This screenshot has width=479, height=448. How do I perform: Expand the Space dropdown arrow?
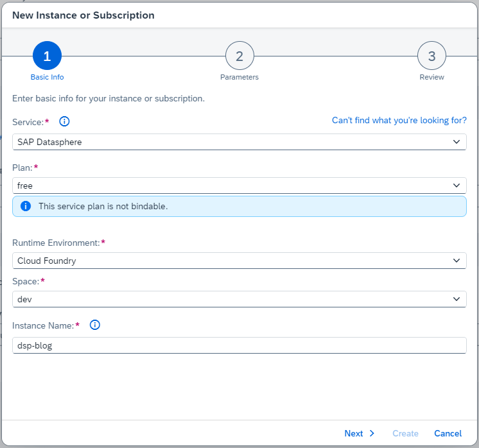[457, 299]
